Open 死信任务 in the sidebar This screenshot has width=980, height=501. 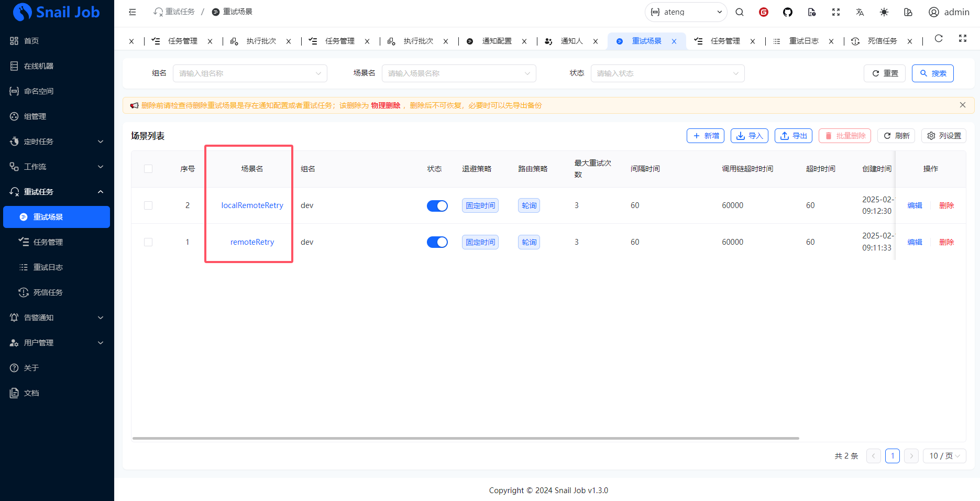tap(48, 292)
